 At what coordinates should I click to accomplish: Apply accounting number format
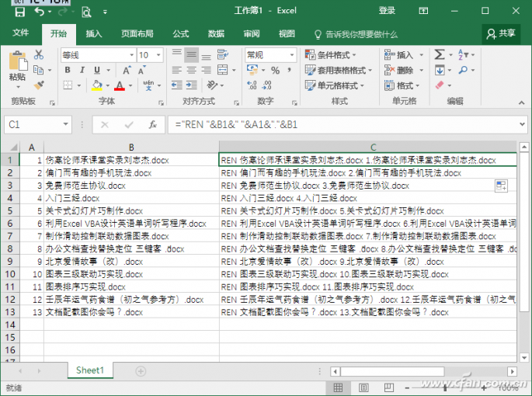click(x=252, y=70)
